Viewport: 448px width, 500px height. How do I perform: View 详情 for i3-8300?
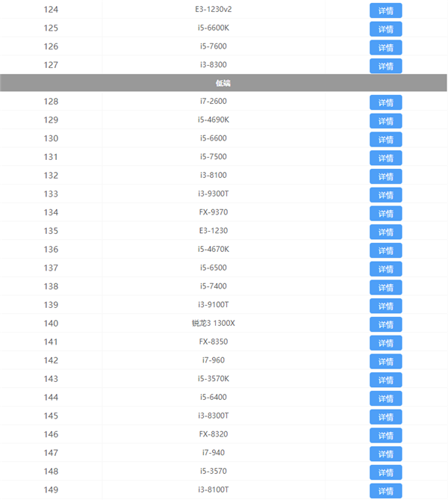(x=385, y=66)
